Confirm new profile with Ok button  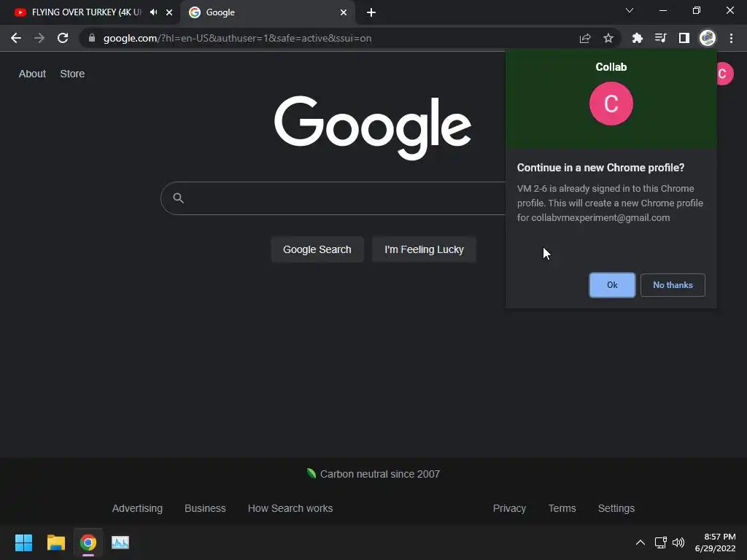coord(612,285)
